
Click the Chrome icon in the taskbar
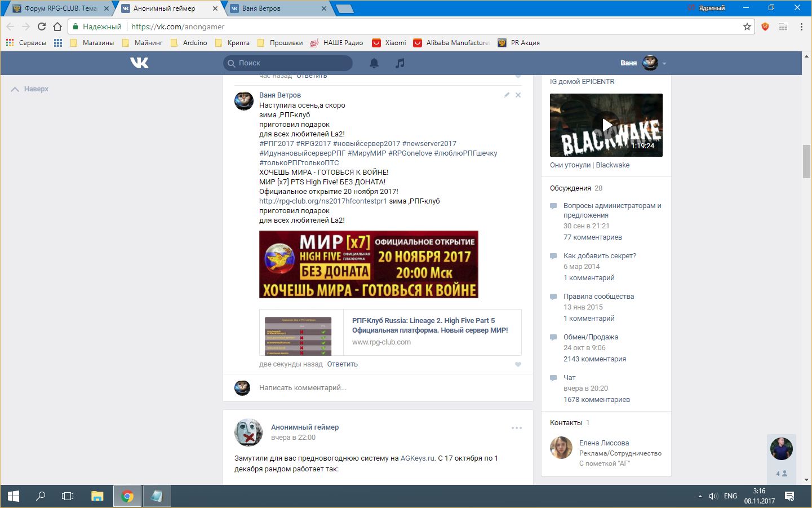click(128, 496)
